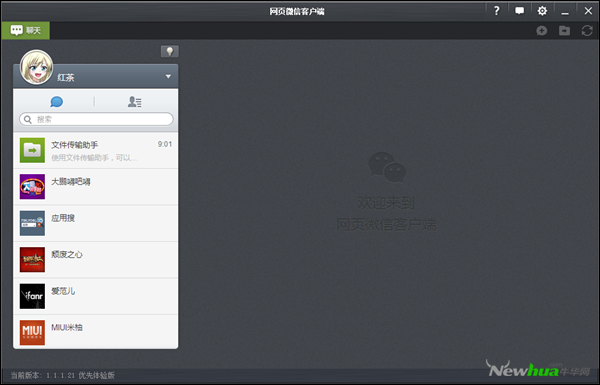Toggle the lightbulb tip button

tap(170, 51)
